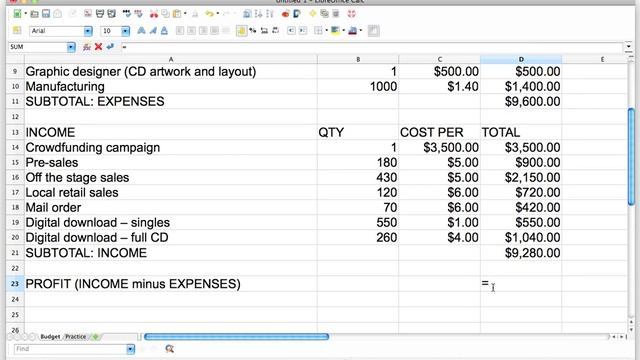Toggle Align Left

coord(180,31)
